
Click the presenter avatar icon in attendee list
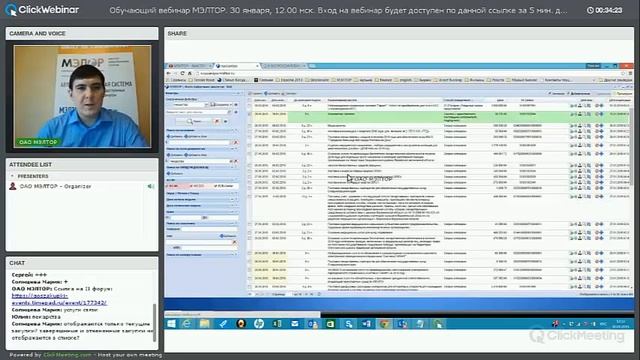(13, 186)
